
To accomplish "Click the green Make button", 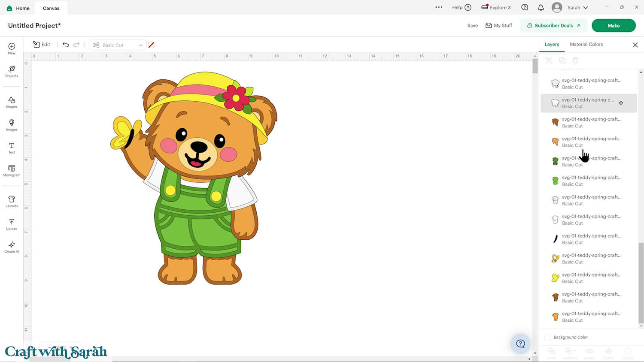I will tap(613, 26).
